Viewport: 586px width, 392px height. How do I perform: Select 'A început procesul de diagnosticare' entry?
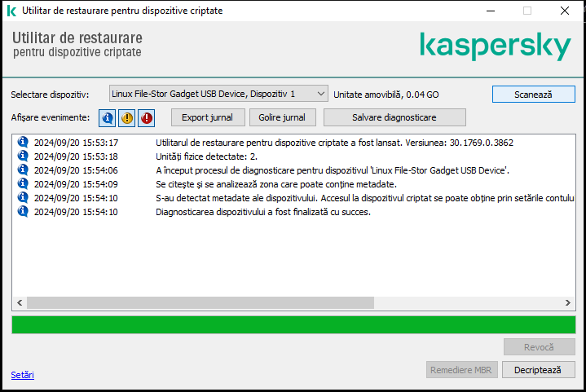333,170
